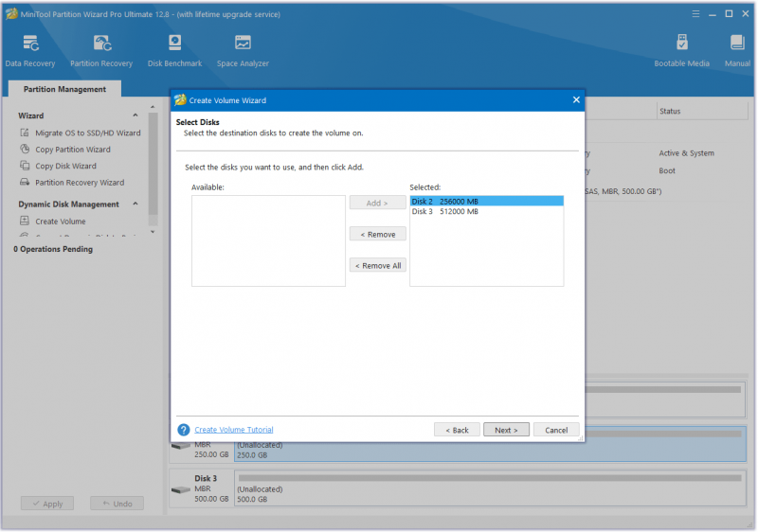Open the Manual book icon
The height and width of the screenshot is (532, 758).
pos(737,43)
